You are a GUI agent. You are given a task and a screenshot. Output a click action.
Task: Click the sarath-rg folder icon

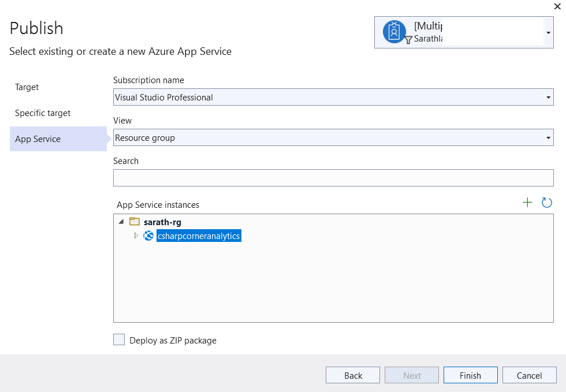135,222
